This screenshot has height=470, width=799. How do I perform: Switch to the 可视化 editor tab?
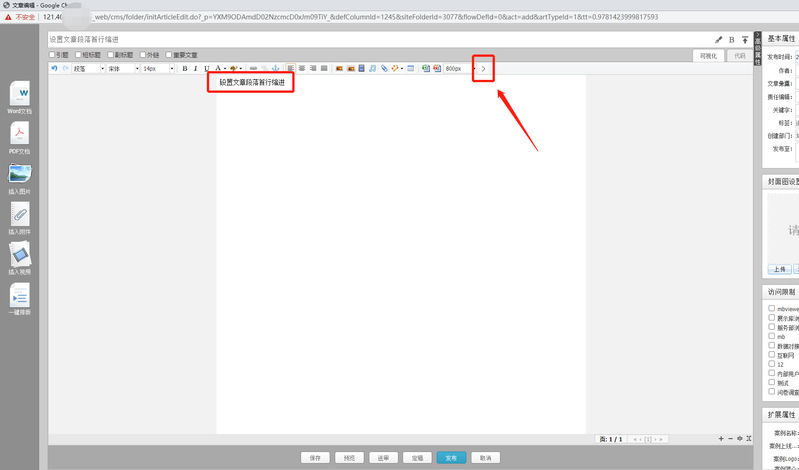click(707, 56)
